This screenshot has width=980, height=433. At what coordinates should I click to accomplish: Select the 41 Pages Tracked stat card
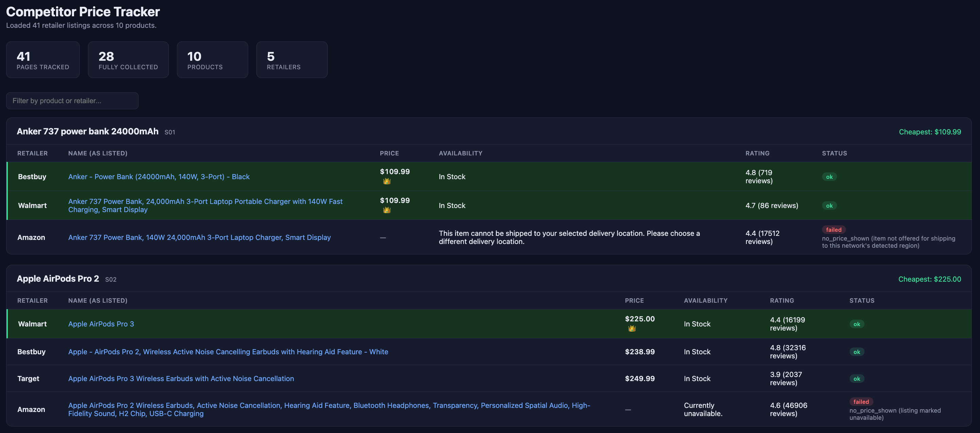point(43,60)
